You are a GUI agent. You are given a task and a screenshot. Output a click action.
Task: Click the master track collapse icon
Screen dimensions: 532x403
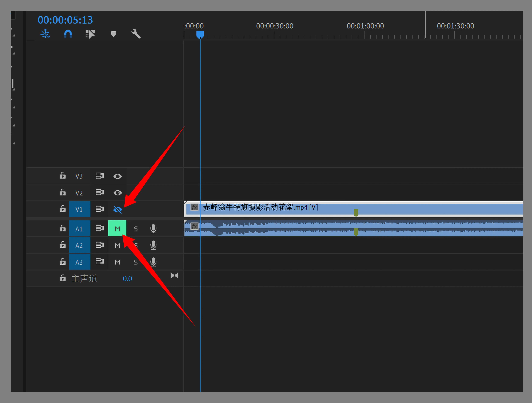click(174, 276)
